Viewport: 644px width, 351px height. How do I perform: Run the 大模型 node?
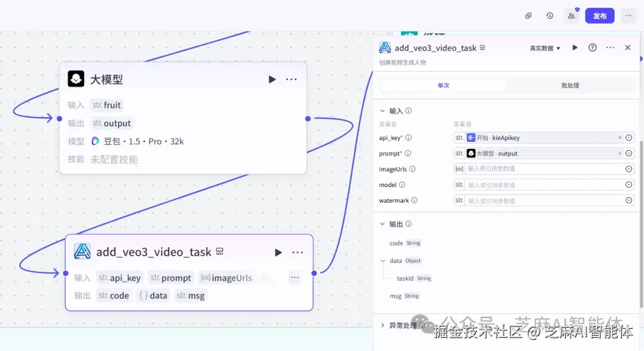pyautogui.click(x=272, y=79)
